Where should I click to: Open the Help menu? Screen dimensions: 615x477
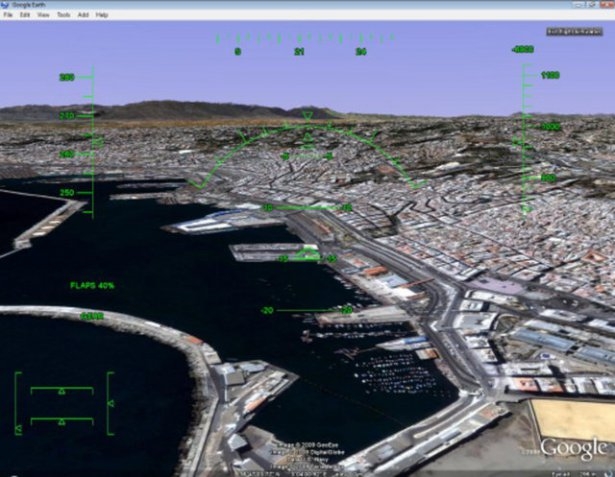pyautogui.click(x=102, y=16)
